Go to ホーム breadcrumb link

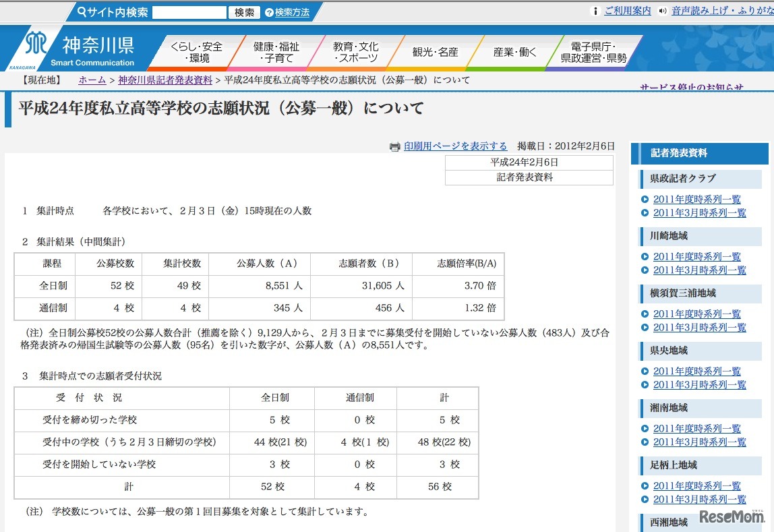92,80
